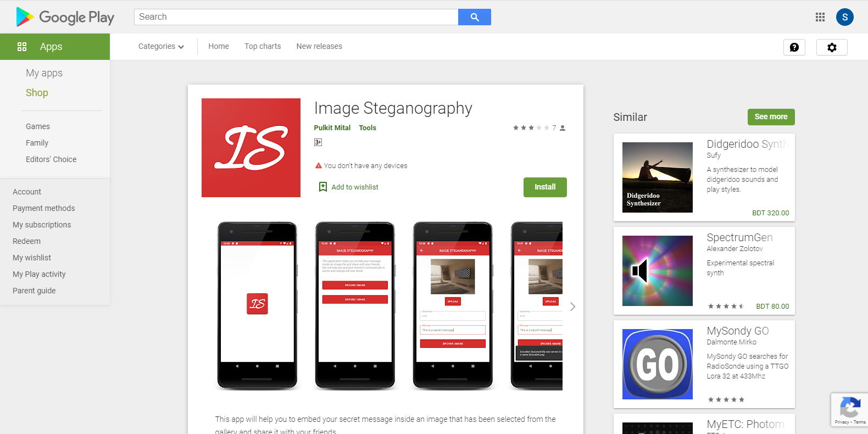The image size is (868, 434).
Task: Click the Similar section heading
Action: (630, 117)
